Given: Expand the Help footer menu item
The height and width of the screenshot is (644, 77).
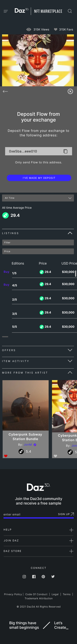Looking at the screenshot, I should coord(38,530).
